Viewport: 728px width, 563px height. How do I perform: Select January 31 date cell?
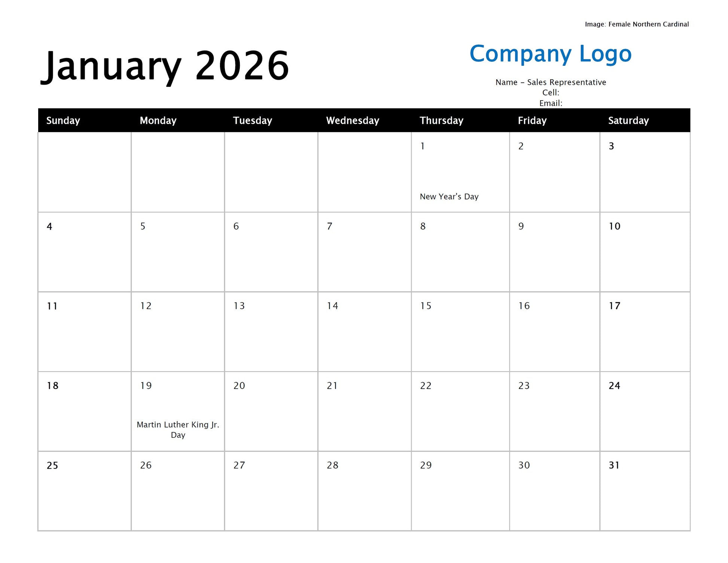(645, 491)
